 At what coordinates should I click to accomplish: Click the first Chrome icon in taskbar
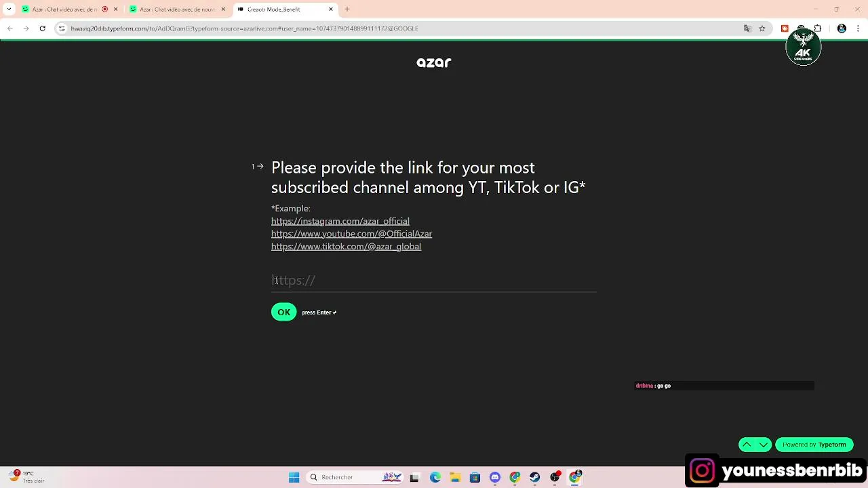point(515,477)
